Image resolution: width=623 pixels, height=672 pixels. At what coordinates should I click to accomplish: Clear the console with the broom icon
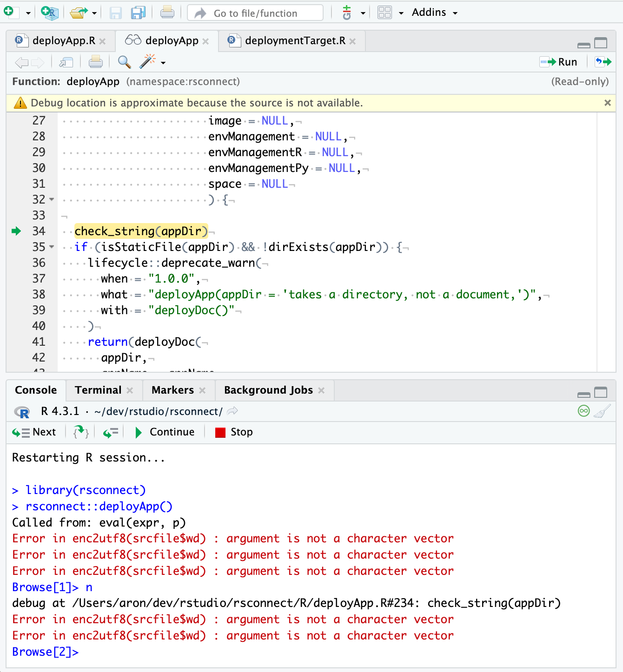click(x=603, y=411)
